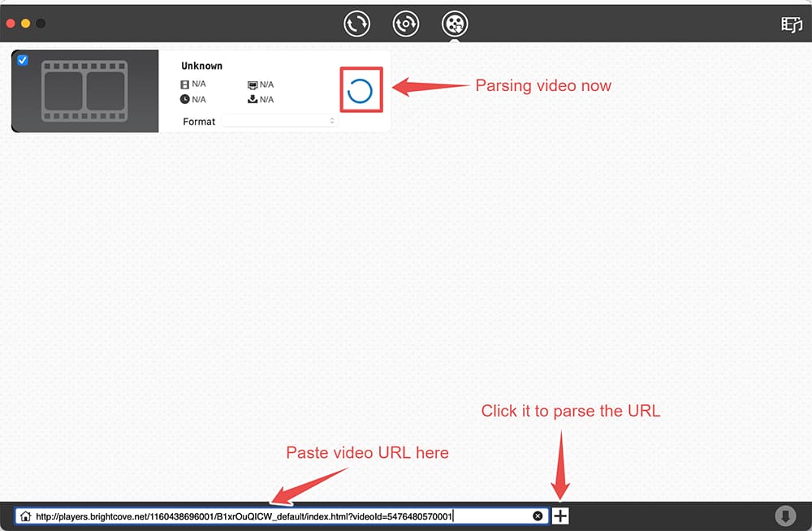The image size is (812, 531).
Task: Select the video Downloader icon in the toolbar
Action: [455, 23]
